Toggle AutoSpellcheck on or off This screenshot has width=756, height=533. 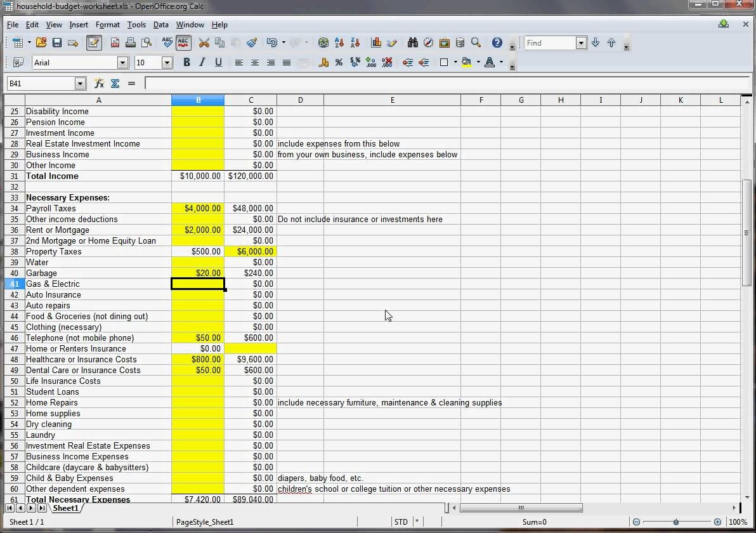coord(183,43)
